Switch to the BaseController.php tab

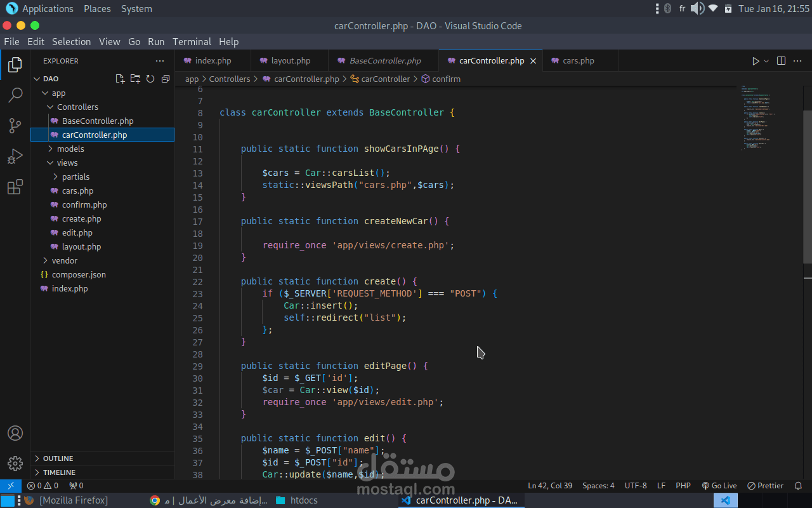coord(384,61)
